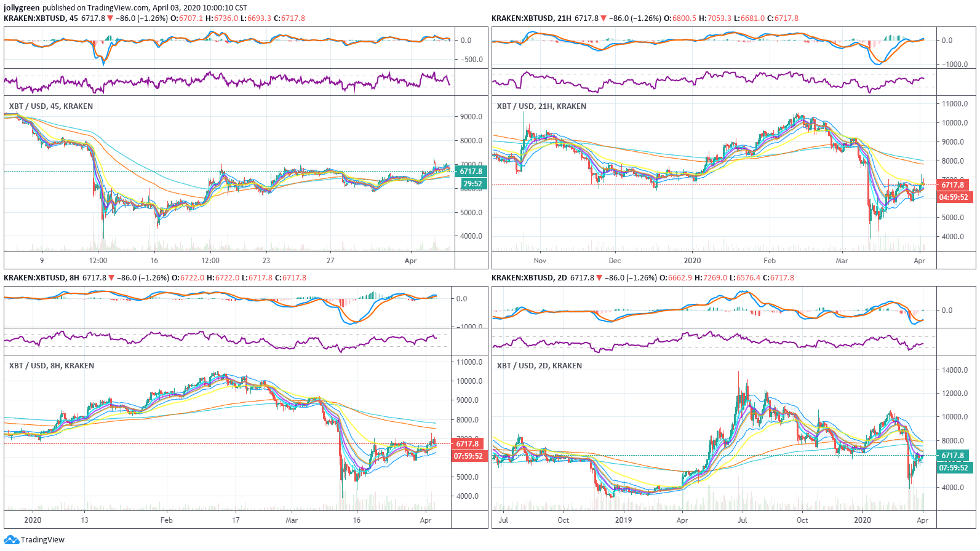
Task: Click the 'XBT / USD, 45, KRAKEN' chart title
Action: [51, 106]
